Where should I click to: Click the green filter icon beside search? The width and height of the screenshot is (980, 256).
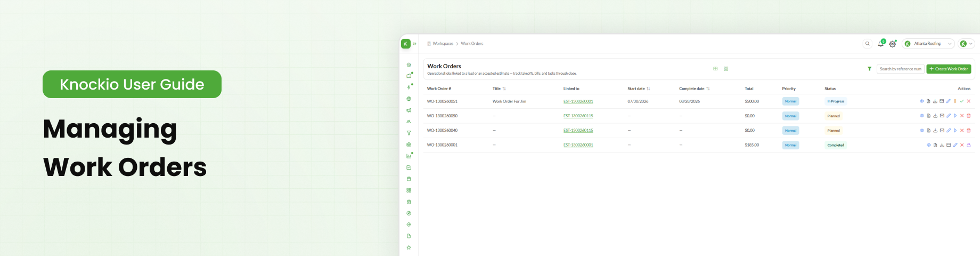pyautogui.click(x=869, y=69)
